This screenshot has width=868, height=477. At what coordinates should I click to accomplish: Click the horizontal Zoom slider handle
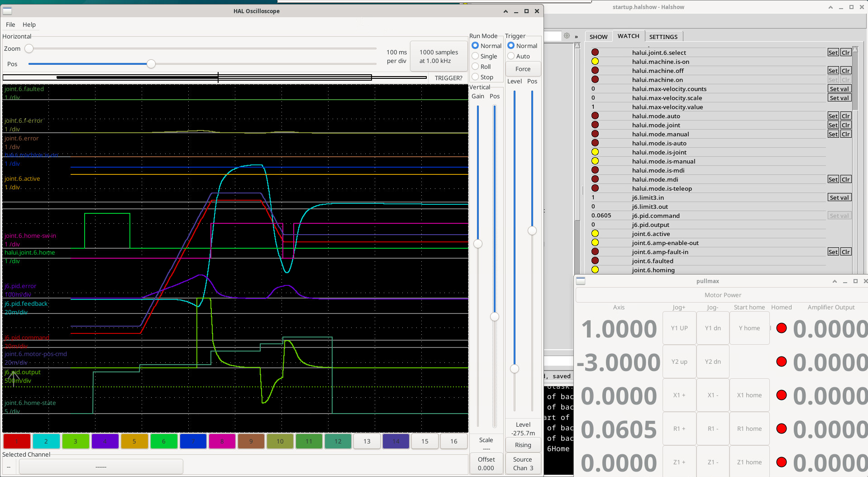(29, 48)
